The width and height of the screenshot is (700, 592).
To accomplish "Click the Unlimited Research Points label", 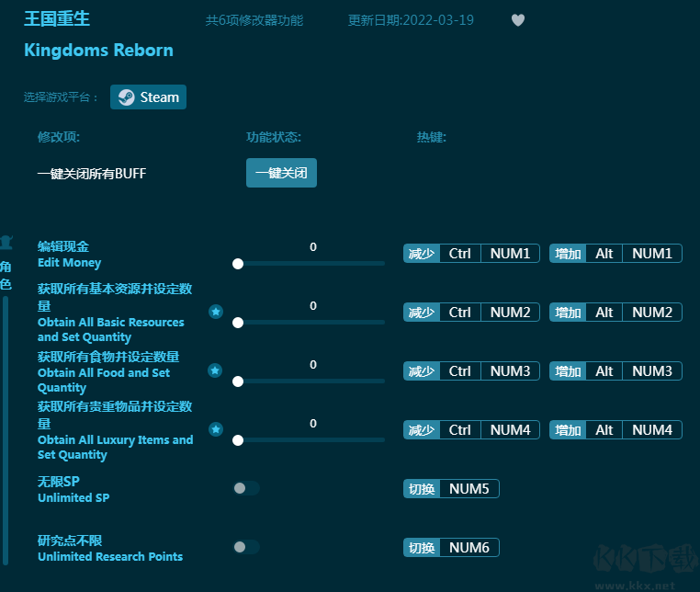I will (x=110, y=556).
